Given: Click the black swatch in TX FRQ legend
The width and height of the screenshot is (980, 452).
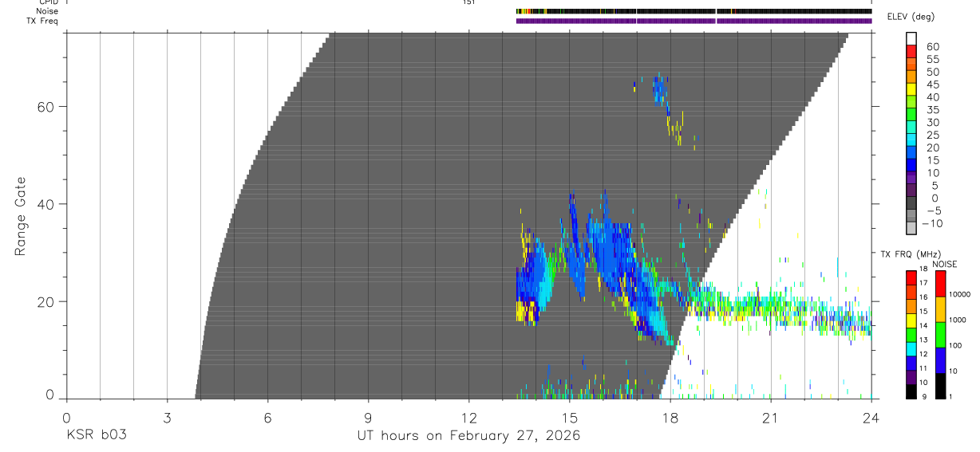Looking at the screenshot, I should 911,391.
